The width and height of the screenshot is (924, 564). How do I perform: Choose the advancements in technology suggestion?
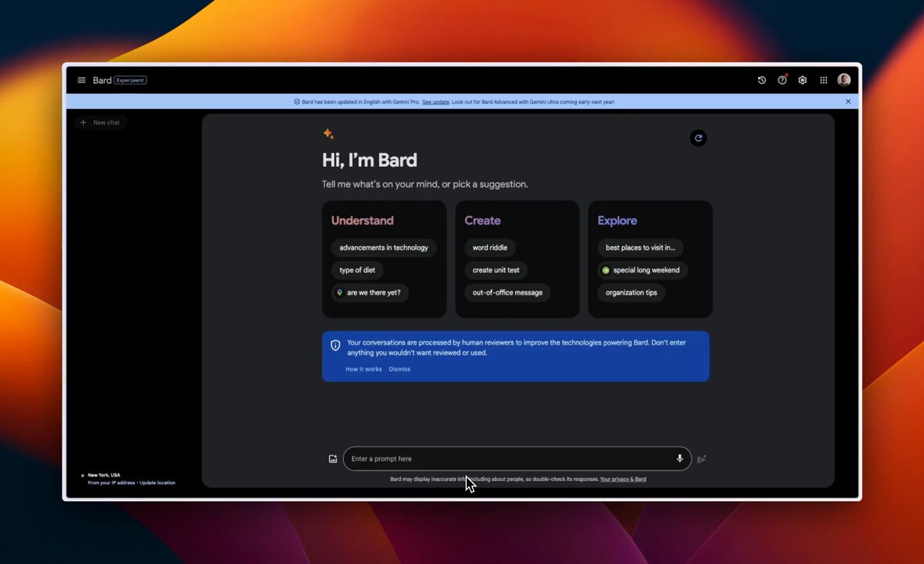coord(384,248)
